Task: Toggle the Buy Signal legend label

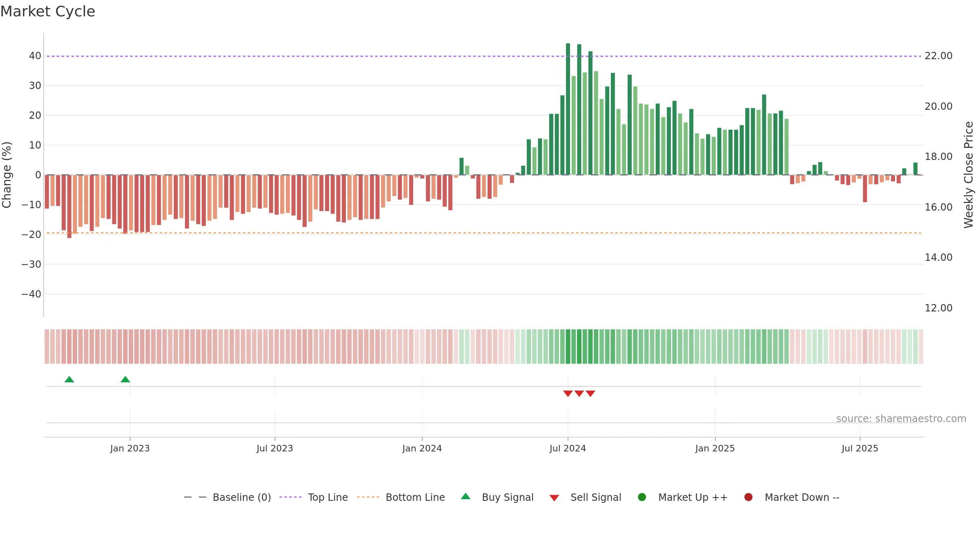Action: point(508,497)
